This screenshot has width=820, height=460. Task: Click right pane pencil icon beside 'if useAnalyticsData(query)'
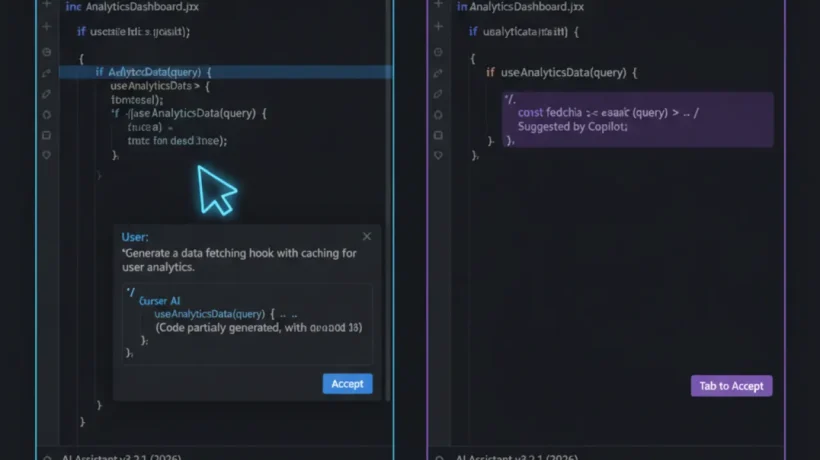click(x=438, y=73)
